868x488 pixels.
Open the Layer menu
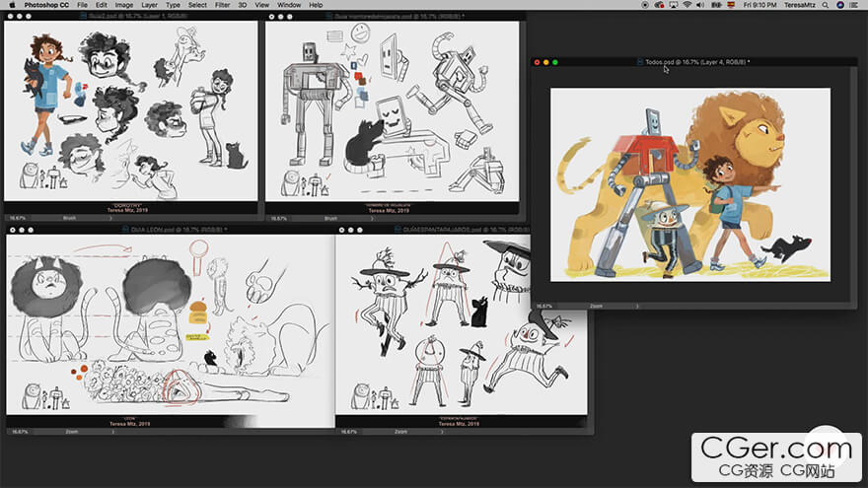coord(150,5)
